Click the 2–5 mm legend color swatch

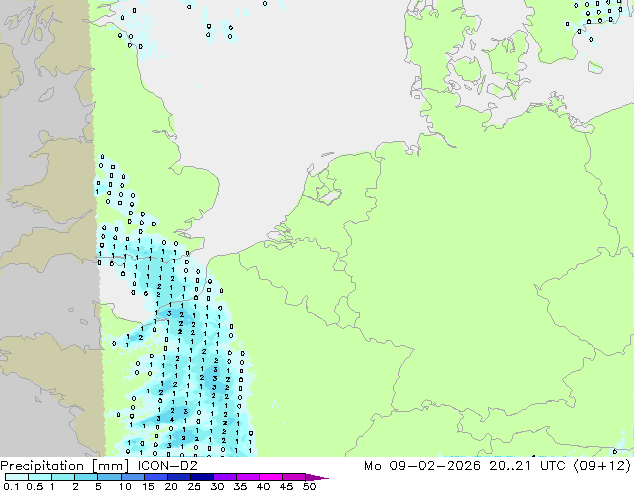point(86,477)
